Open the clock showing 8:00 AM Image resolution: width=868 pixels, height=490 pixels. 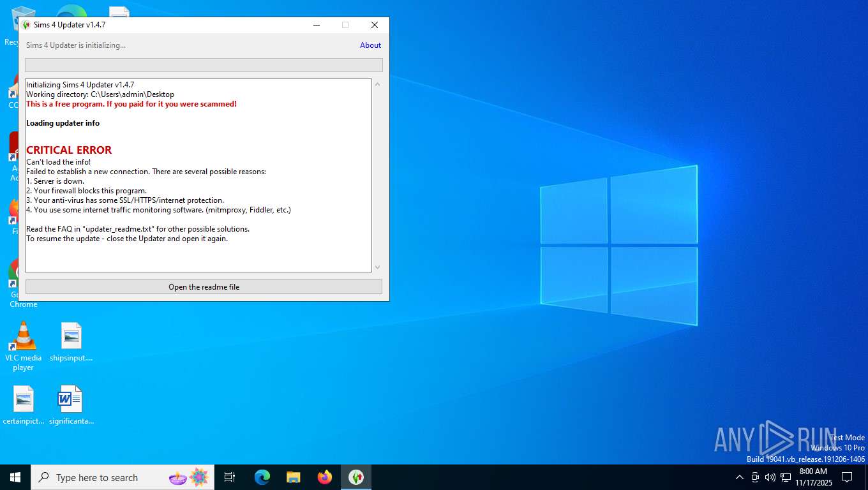tap(813, 477)
